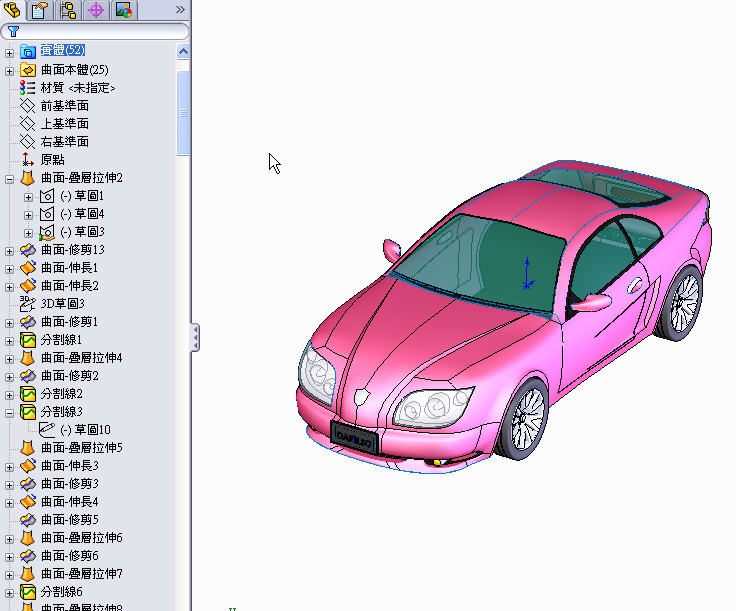Switch to the PropertyManager tab
The height and width of the screenshot is (611, 736).
click(40, 10)
